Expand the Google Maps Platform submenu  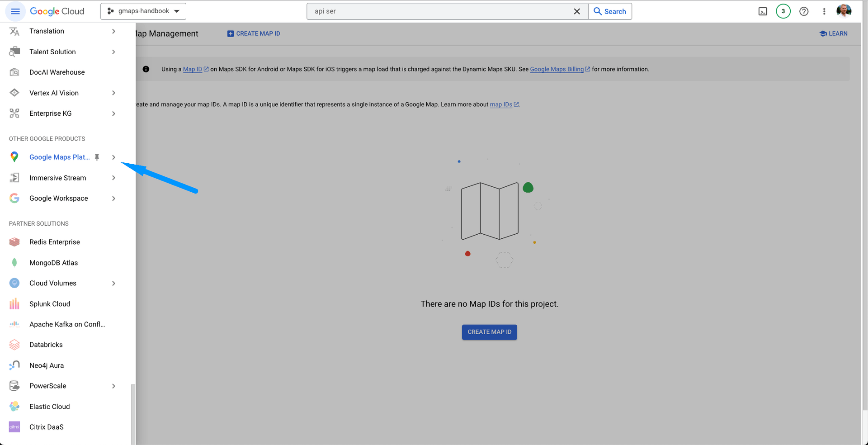pyautogui.click(x=113, y=157)
